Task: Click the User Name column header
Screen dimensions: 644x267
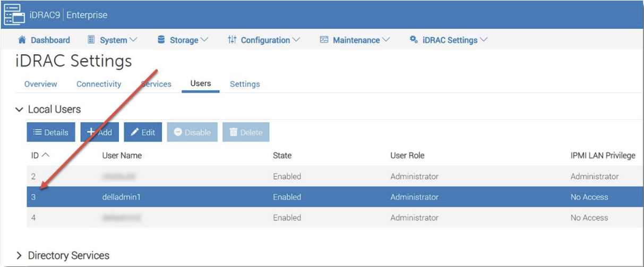Action: 122,156
